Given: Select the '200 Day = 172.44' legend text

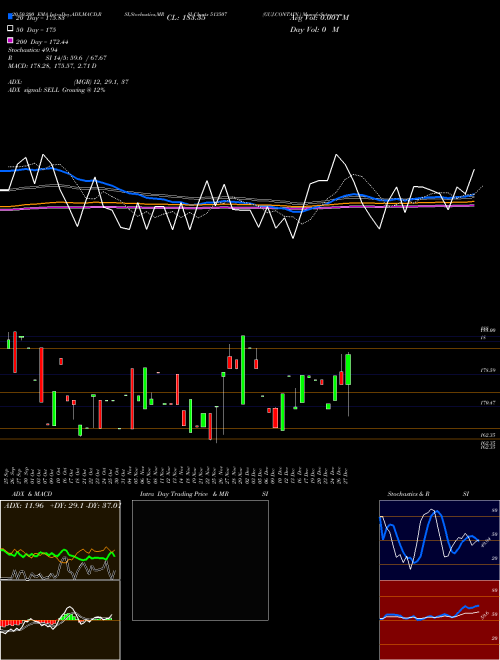Looking at the screenshot, I should [42, 42].
